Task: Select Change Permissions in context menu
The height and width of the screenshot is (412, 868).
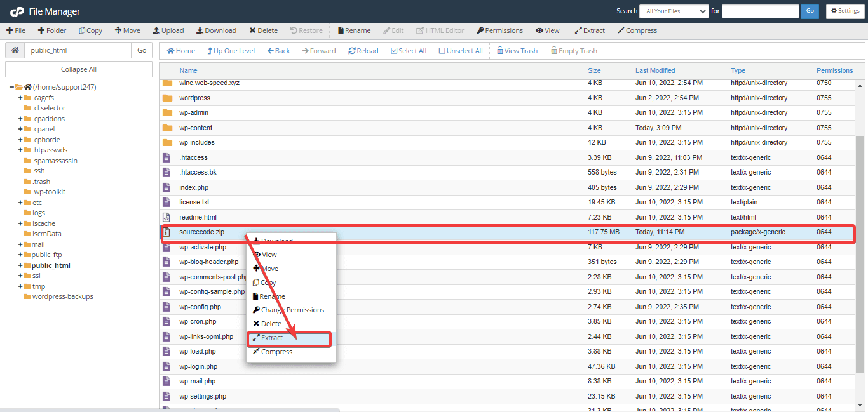Action: (292, 310)
